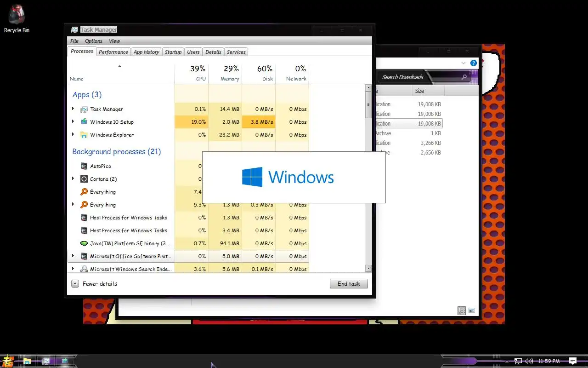
Task: Expand the Microsoft Office Software Protection row
Action: [73, 256]
